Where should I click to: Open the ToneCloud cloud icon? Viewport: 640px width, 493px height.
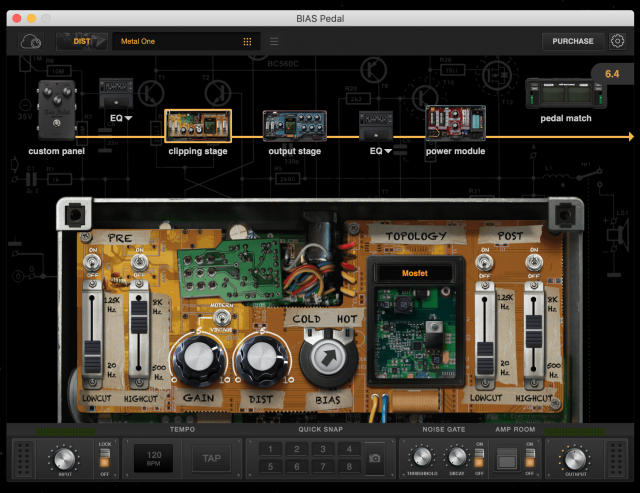[31, 41]
